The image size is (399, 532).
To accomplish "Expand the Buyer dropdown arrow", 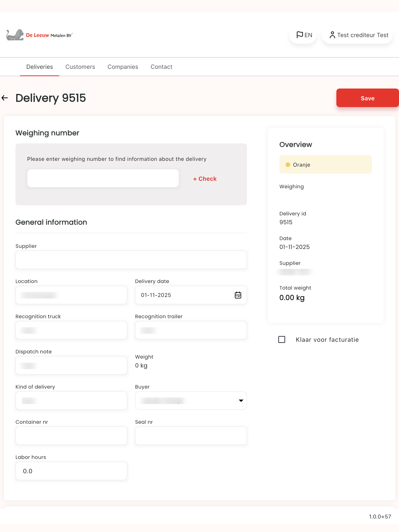I will click(241, 401).
